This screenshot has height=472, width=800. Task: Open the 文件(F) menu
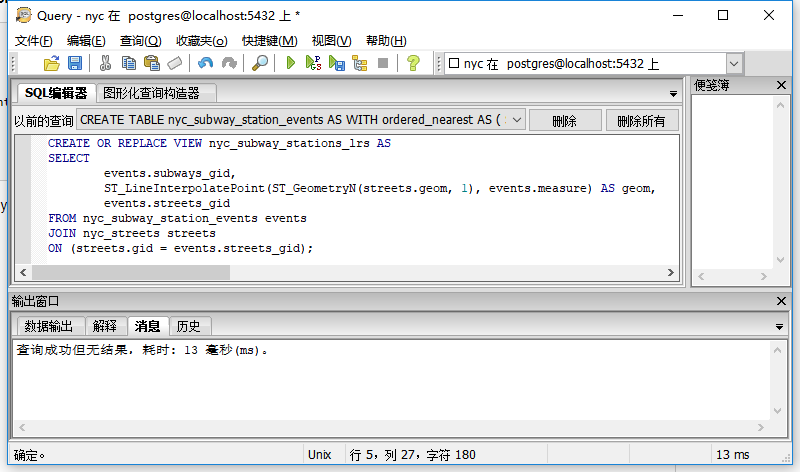coord(33,41)
